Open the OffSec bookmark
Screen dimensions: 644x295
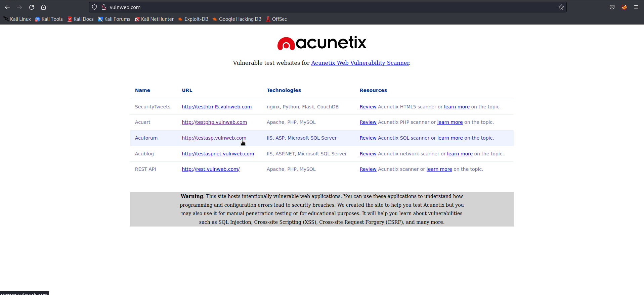click(276, 19)
